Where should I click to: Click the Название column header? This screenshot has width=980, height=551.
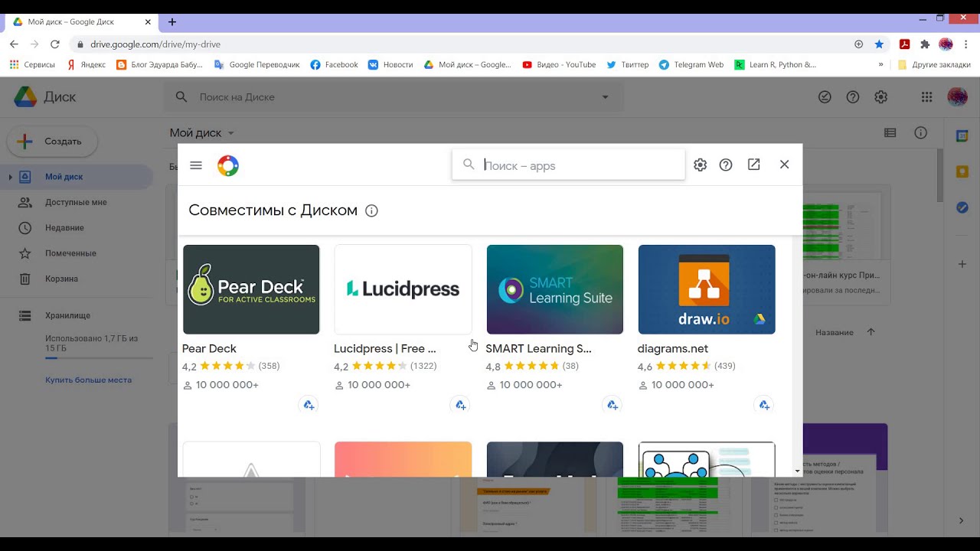coord(835,333)
